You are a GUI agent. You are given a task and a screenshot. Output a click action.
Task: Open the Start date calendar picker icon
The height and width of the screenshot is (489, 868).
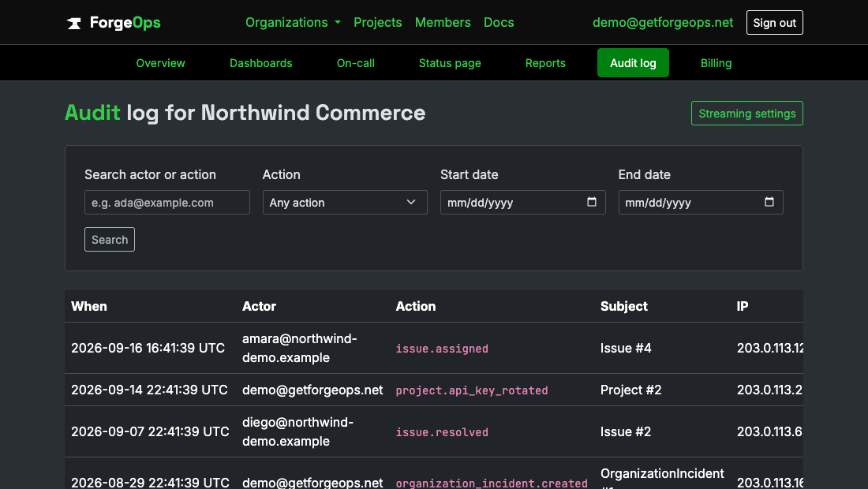coord(592,202)
